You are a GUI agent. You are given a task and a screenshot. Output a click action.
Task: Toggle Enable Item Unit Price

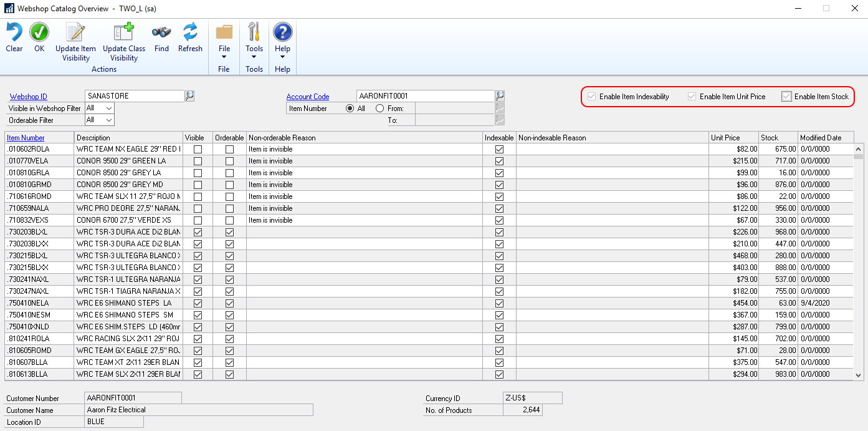point(692,96)
